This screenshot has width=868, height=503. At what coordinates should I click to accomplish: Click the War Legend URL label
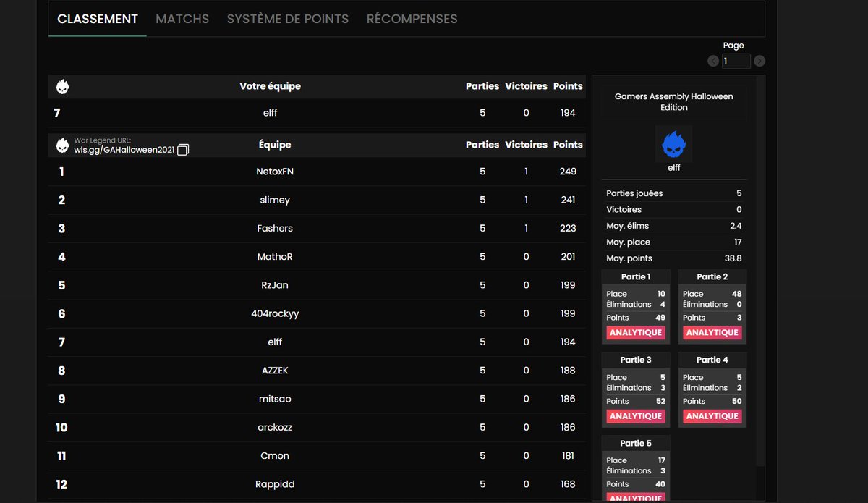(102, 140)
